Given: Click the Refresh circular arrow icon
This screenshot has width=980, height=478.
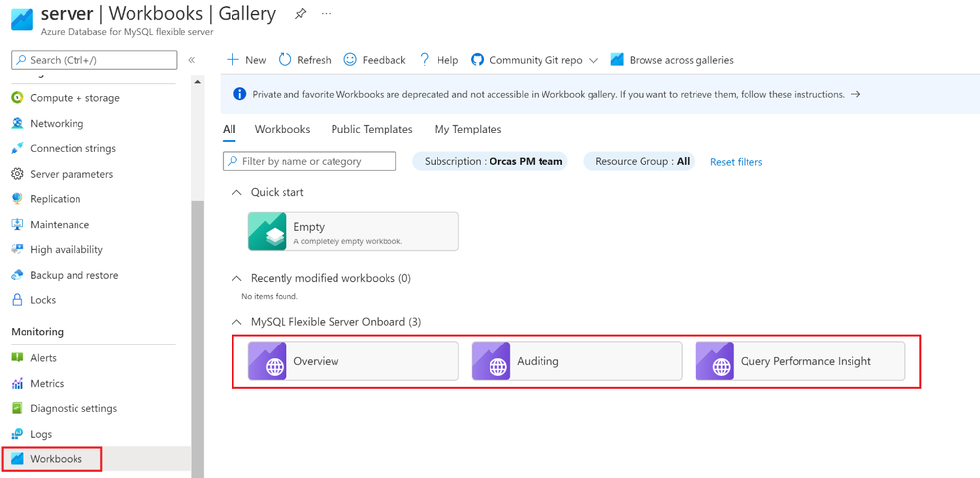Looking at the screenshot, I should coord(285,60).
